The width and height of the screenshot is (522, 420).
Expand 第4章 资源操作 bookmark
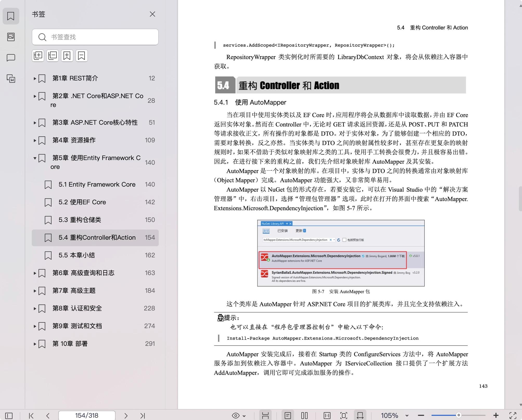pos(35,140)
